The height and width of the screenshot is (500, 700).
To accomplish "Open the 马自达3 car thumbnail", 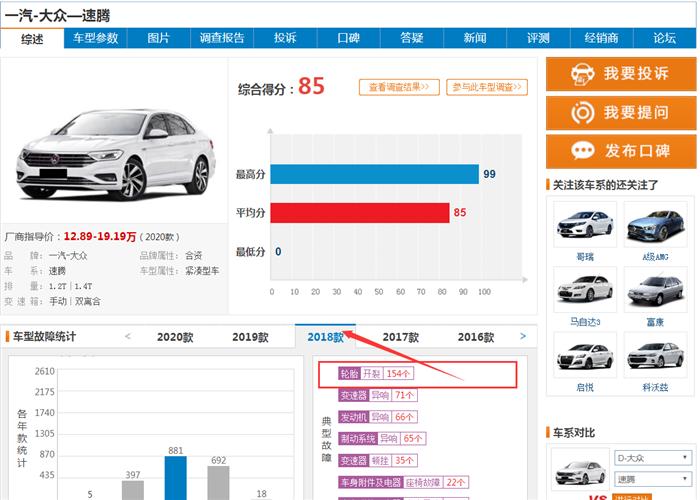I will pos(585,289).
